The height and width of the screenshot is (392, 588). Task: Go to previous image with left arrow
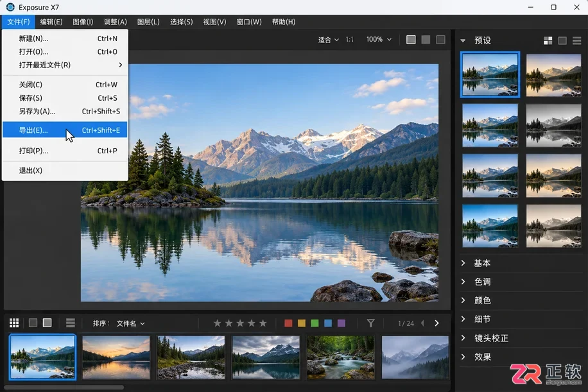[x=422, y=323]
